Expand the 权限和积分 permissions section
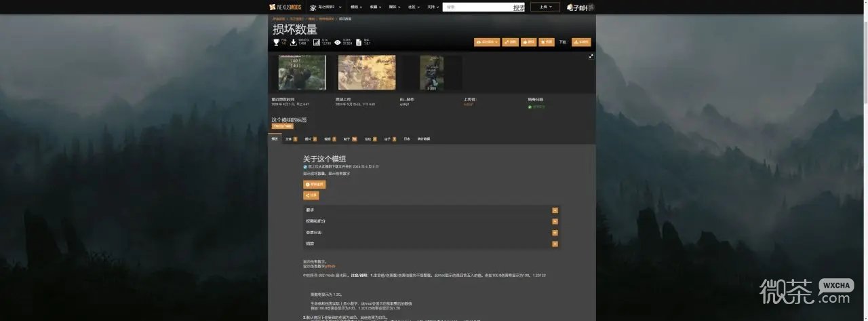The image size is (868, 321). click(x=555, y=221)
